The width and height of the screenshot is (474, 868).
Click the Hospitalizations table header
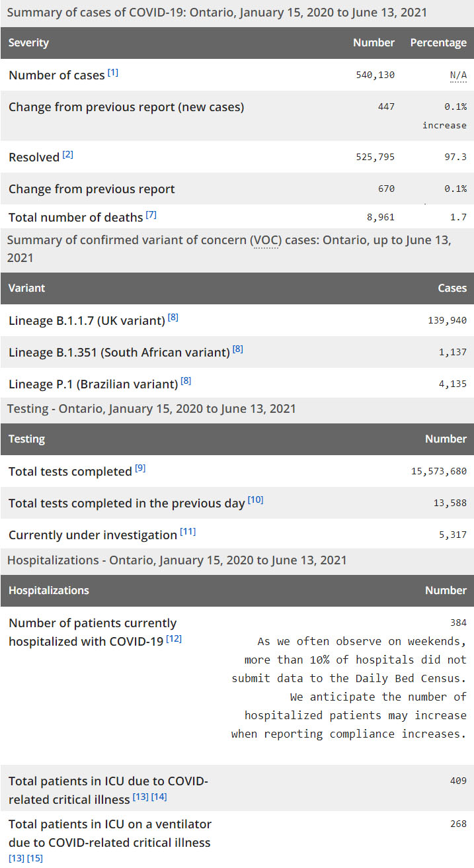(x=48, y=590)
